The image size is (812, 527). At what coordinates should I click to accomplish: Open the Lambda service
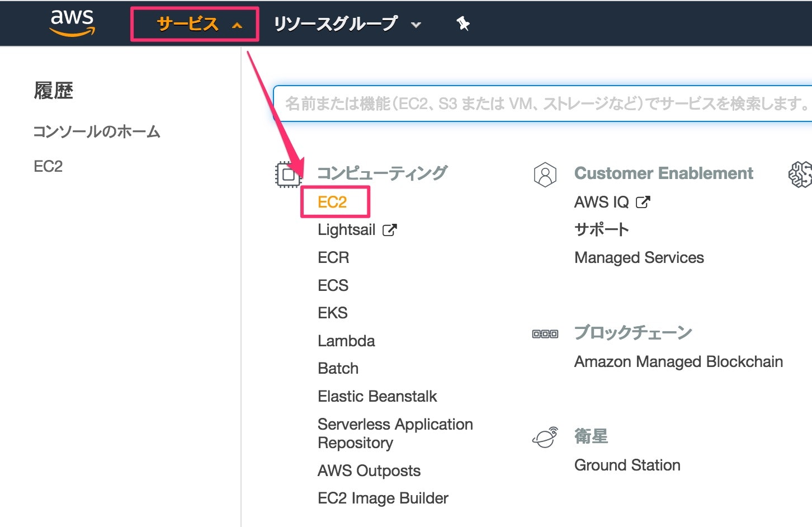point(346,341)
